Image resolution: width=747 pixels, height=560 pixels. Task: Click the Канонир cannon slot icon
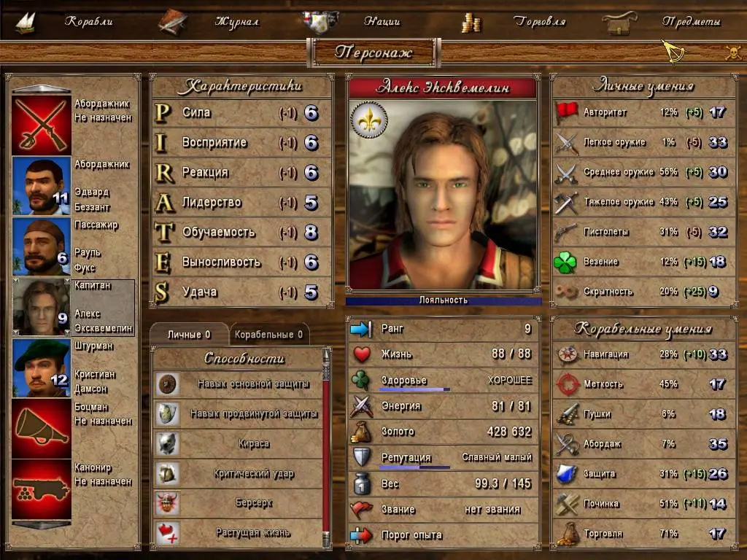click(42, 489)
